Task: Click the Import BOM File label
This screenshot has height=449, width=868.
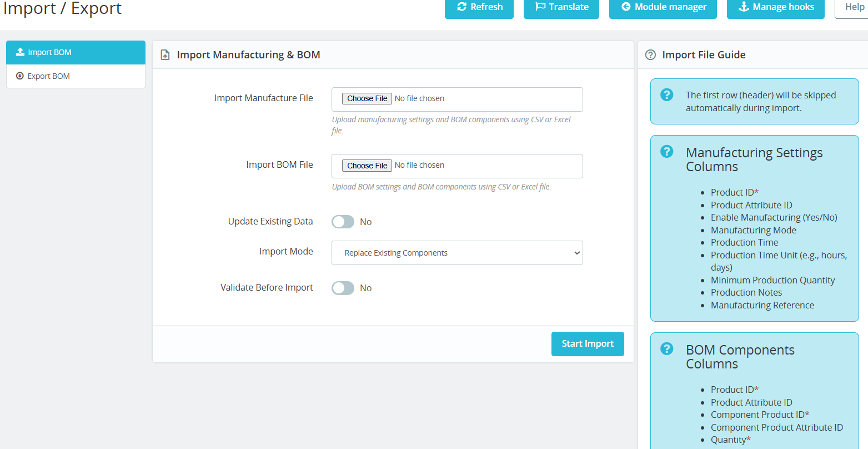Action: pos(280,164)
